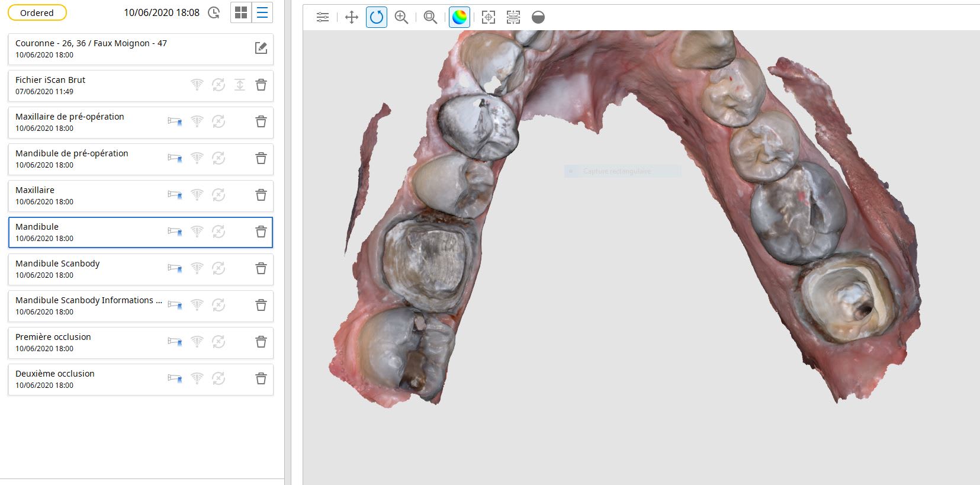Image resolution: width=980 pixels, height=485 pixels.
Task: Switch to list view layout
Action: point(262,12)
